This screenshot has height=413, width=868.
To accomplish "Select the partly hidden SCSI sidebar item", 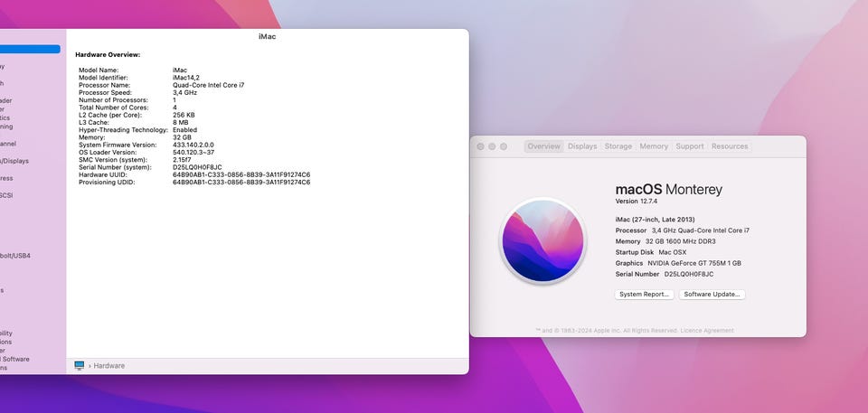I will coord(6,195).
